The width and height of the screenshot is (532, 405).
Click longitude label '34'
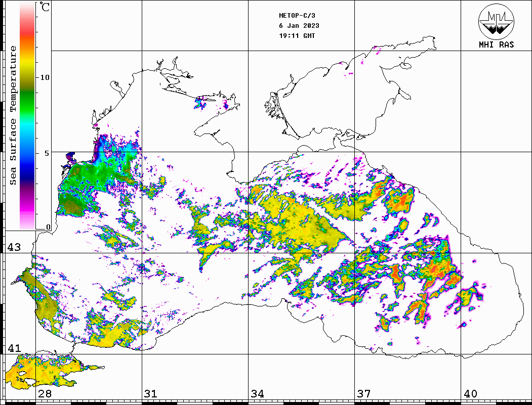pyautogui.click(x=257, y=394)
